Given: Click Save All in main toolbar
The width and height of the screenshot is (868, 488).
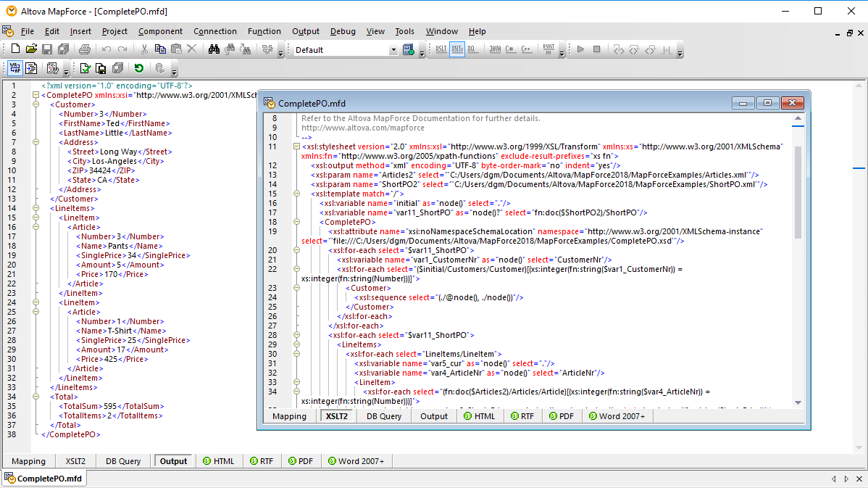Looking at the screenshot, I should pyautogui.click(x=63, y=49).
